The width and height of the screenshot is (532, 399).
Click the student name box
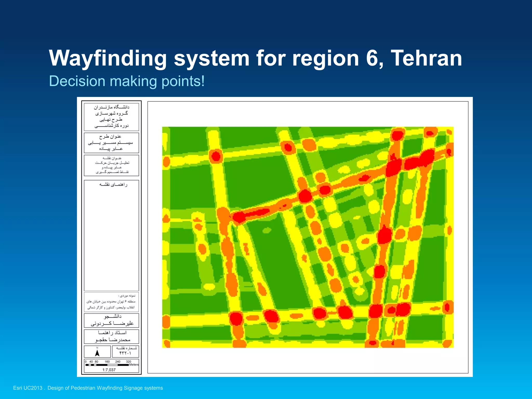click(x=111, y=320)
